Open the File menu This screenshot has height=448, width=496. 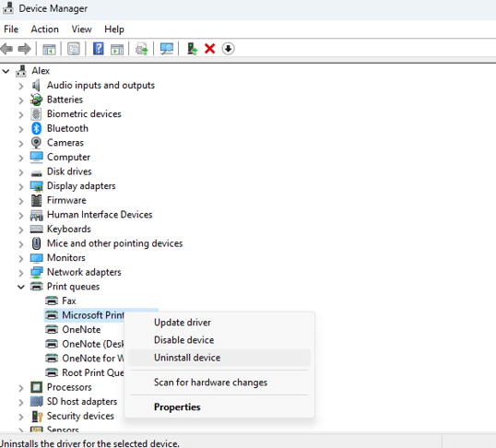click(11, 29)
